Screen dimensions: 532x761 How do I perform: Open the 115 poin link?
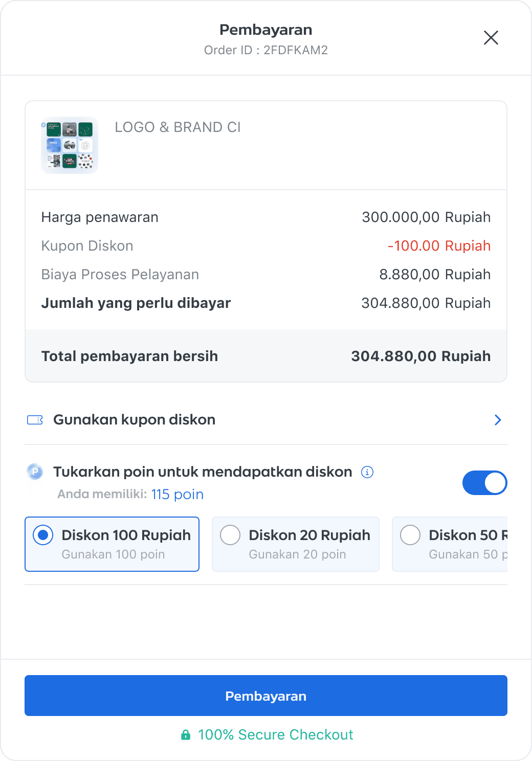177,494
